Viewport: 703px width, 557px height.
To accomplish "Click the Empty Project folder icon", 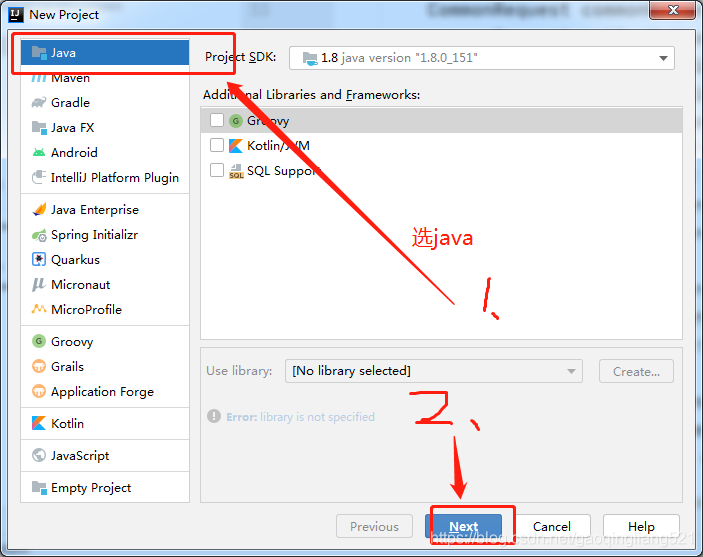I will pyautogui.click(x=39, y=487).
